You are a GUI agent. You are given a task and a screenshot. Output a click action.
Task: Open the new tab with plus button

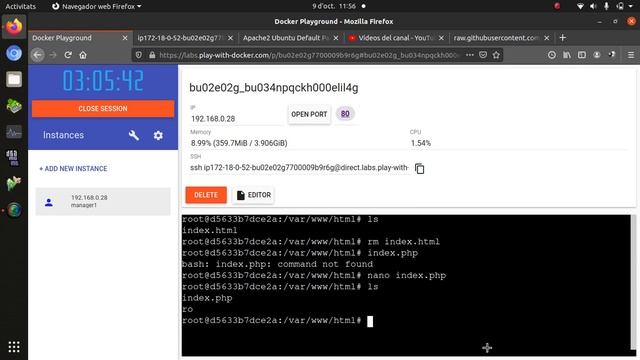pos(562,38)
